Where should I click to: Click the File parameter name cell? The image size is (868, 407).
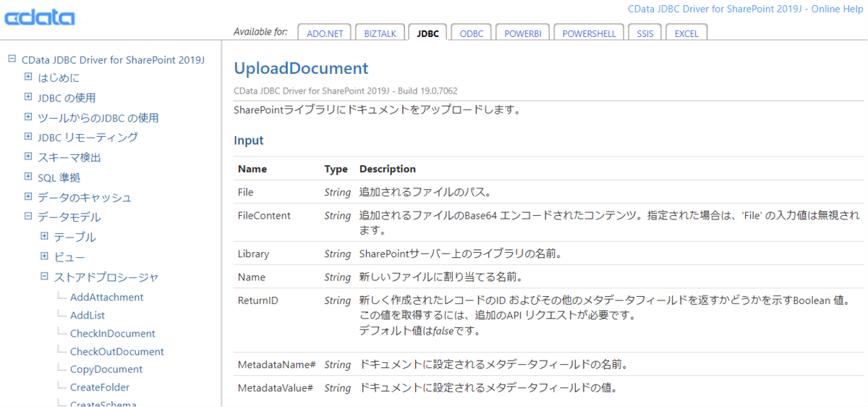[x=245, y=193]
